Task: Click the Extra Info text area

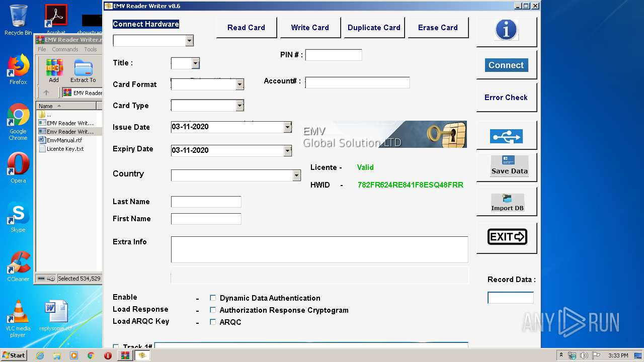Action: click(x=319, y=249)
